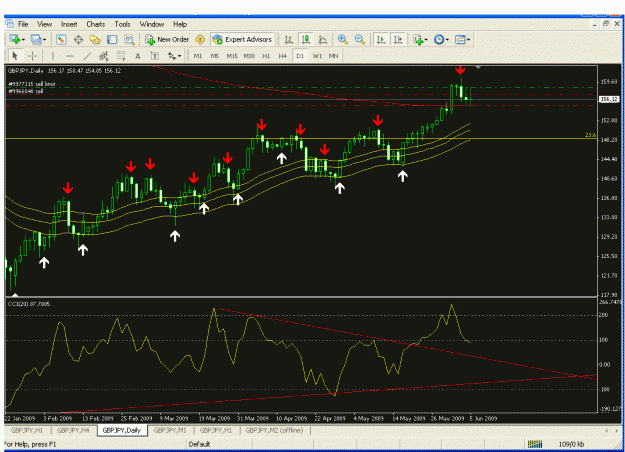Open the Profiles toolbar icon
This screenshot has width=625, height=452.
coord(36,39)
